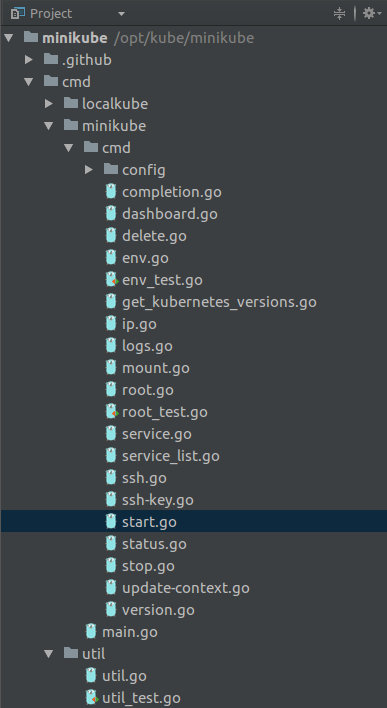This screenshot has width=387, height=708.
Task: Click the gopher icon of dashboard.go
Action: (111, 214)
